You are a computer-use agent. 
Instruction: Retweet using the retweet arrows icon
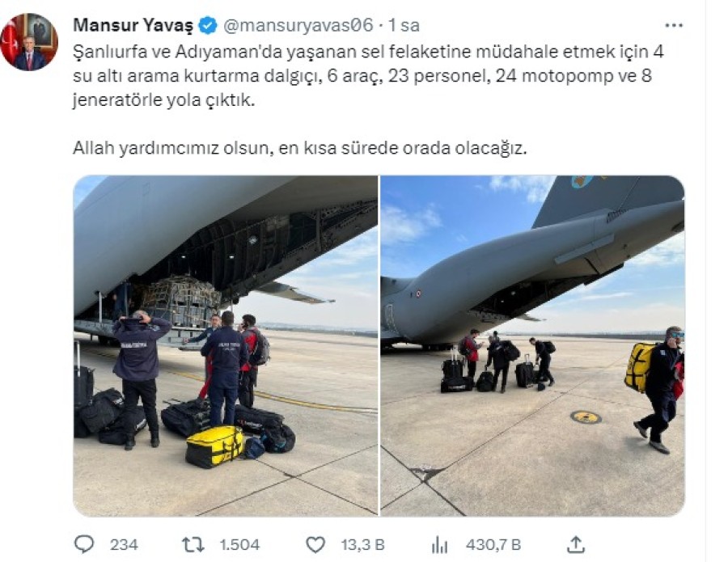point(193,544)
